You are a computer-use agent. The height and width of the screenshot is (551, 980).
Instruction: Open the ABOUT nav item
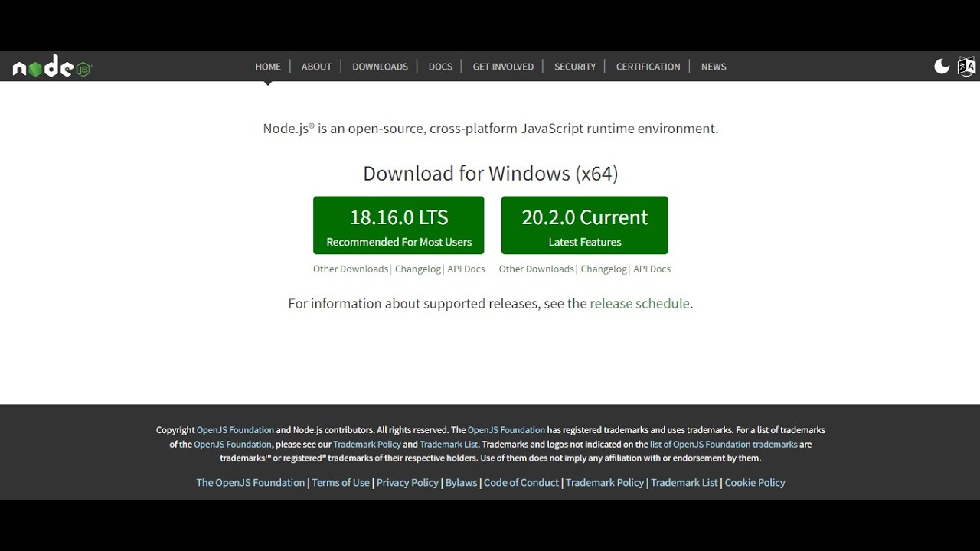pos(316,67)
